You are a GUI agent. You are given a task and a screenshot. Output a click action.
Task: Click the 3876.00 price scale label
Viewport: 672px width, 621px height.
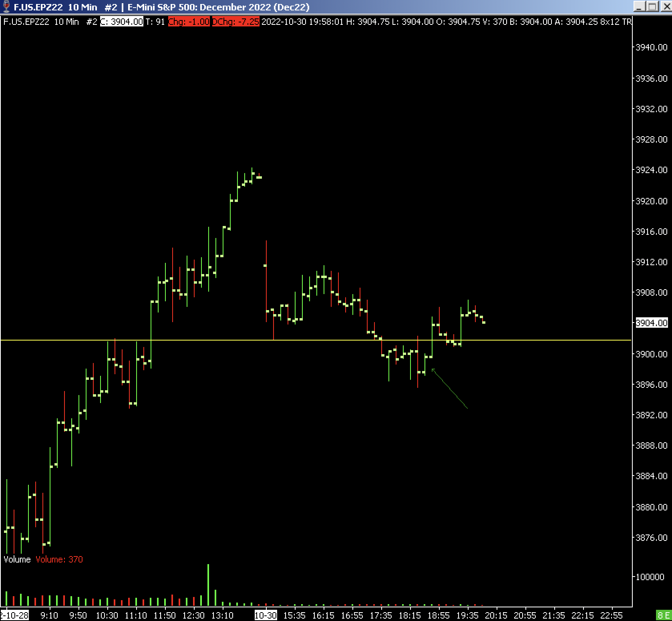652,538
